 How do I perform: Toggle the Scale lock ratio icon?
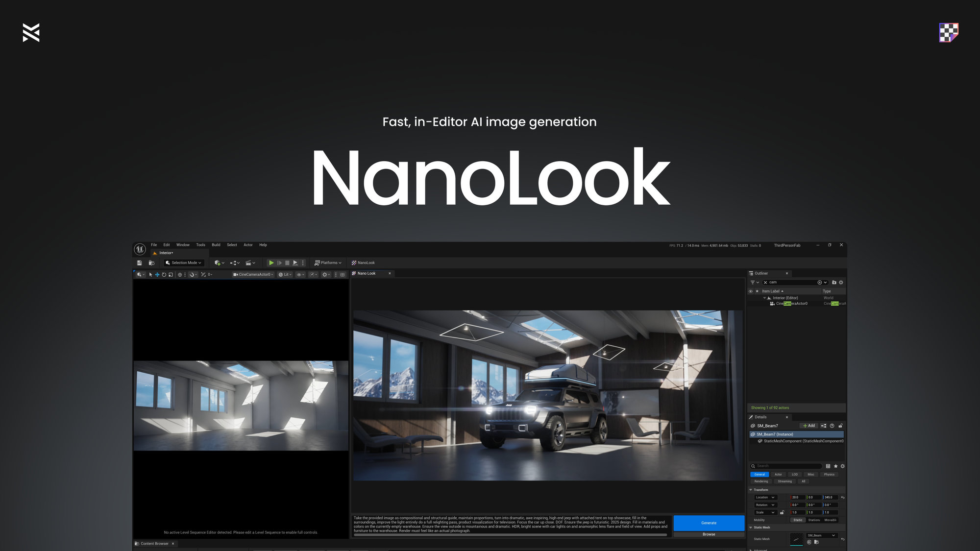click(x=782, y=513)
